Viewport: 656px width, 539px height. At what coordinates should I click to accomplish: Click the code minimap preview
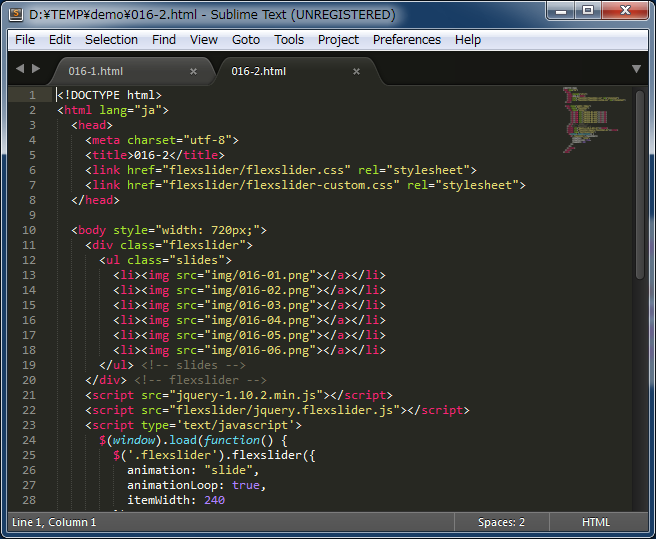594,120
